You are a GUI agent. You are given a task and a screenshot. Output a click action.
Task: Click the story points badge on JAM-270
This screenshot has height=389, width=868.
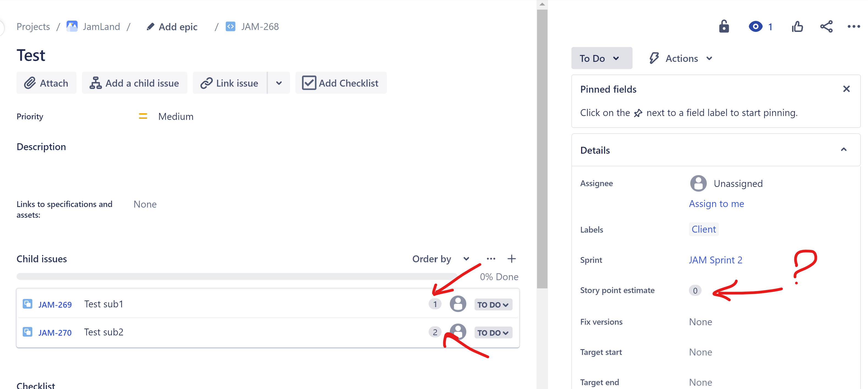click(x=435, y=332)
